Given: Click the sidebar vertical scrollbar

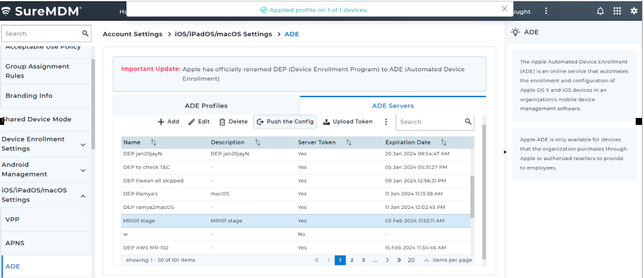Looking at the screenshot, I should (93, 104).
